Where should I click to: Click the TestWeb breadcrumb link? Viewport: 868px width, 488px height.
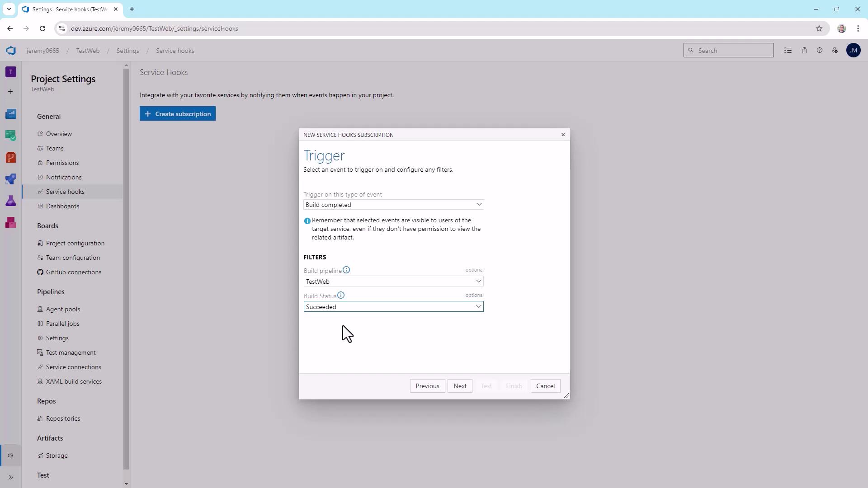88,51
